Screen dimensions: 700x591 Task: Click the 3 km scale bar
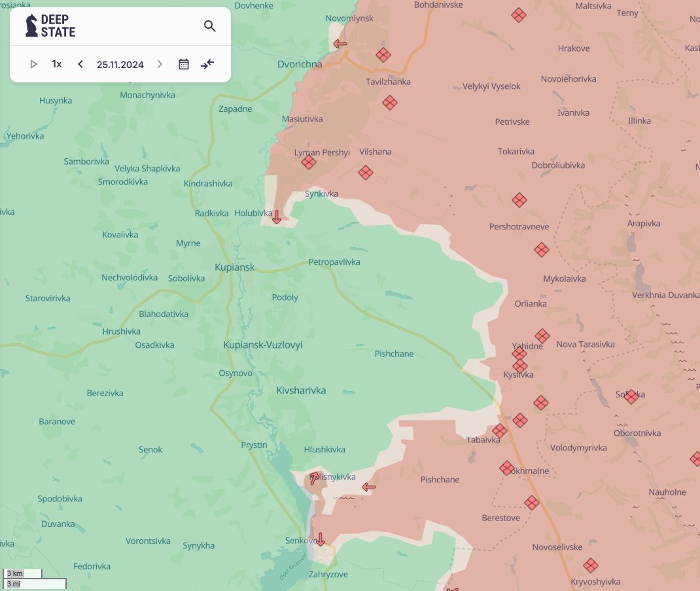coord(21,573)
